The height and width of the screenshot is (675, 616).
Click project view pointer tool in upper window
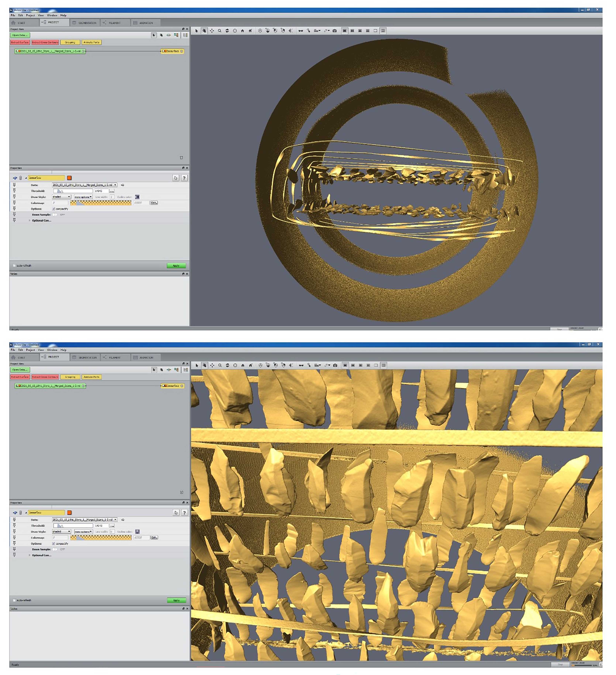[154, 35]
